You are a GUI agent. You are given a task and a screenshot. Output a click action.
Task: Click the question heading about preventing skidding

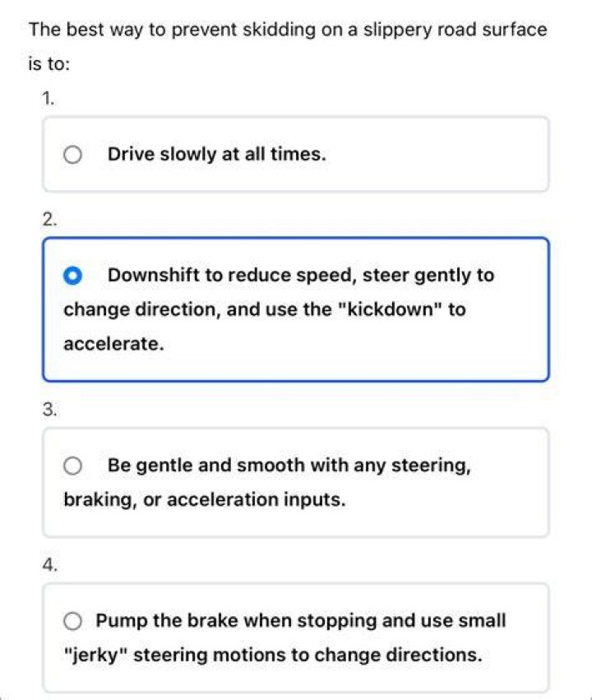point(288,46)
